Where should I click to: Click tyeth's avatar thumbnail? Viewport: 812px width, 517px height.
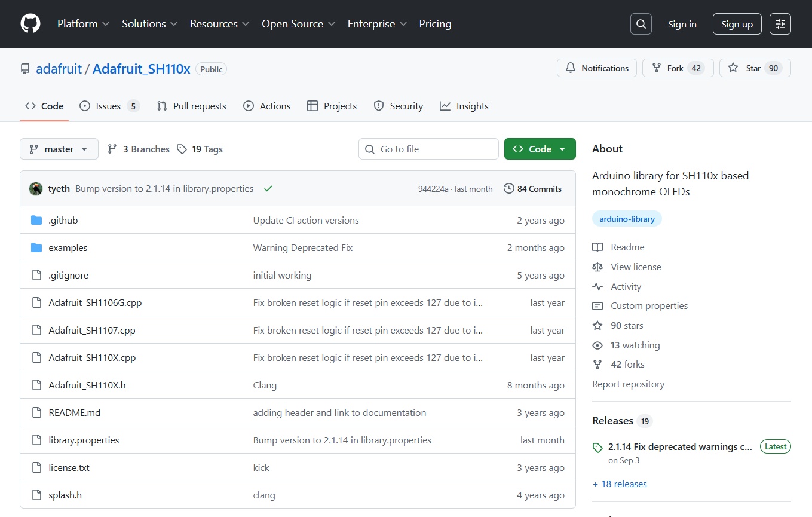[x=36, y=189]
